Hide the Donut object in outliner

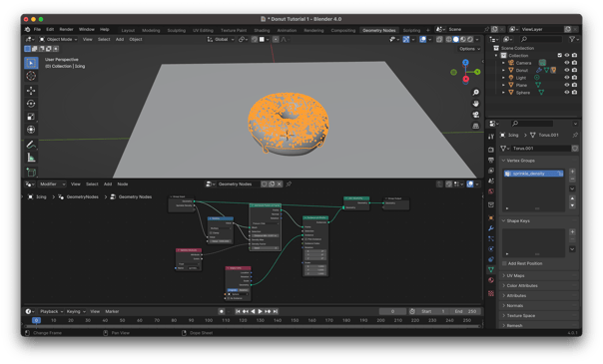pos(566,70)
